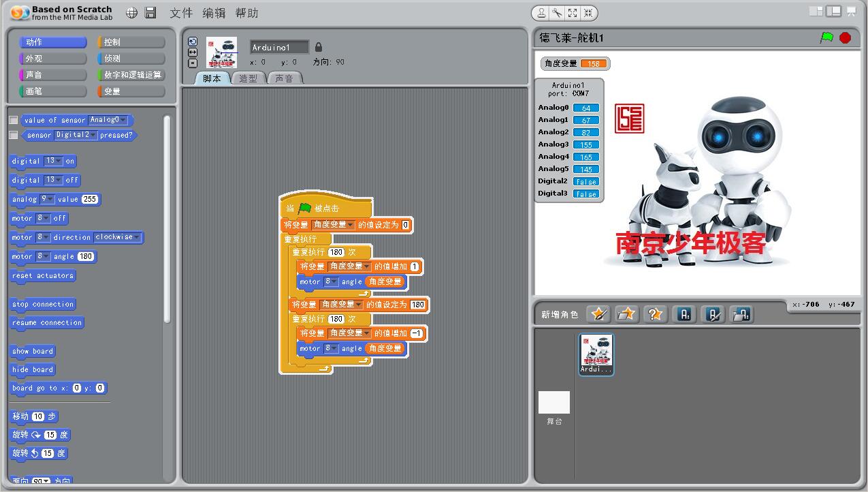Switch to the 造型 tab
Viewport: 868px width, 492px height.
pos(248,78)
